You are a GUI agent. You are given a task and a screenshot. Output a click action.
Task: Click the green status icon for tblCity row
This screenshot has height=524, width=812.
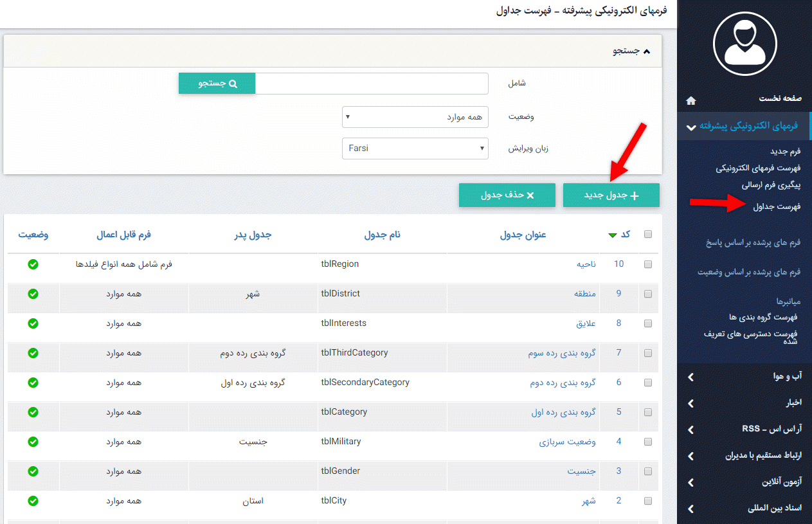click(33, 500)
